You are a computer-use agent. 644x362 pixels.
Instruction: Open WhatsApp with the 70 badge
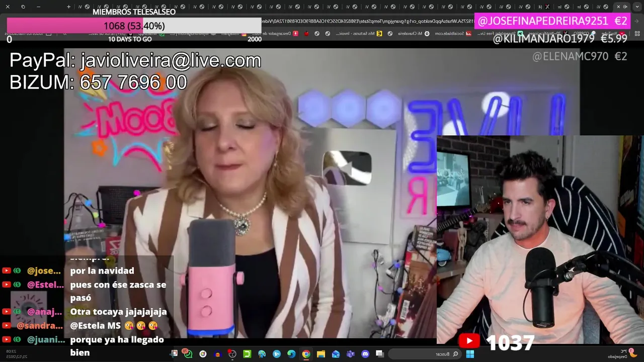tap(188, 353)
